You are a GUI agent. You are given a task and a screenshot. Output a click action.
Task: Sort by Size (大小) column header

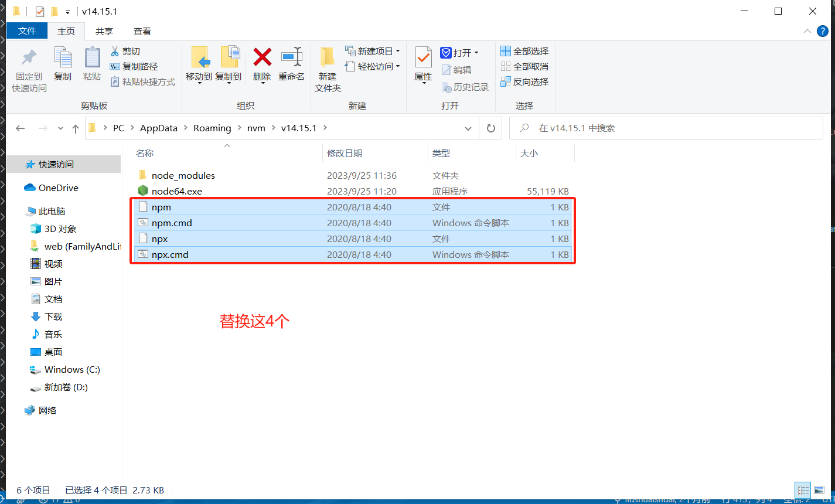[x=529, y=153]
